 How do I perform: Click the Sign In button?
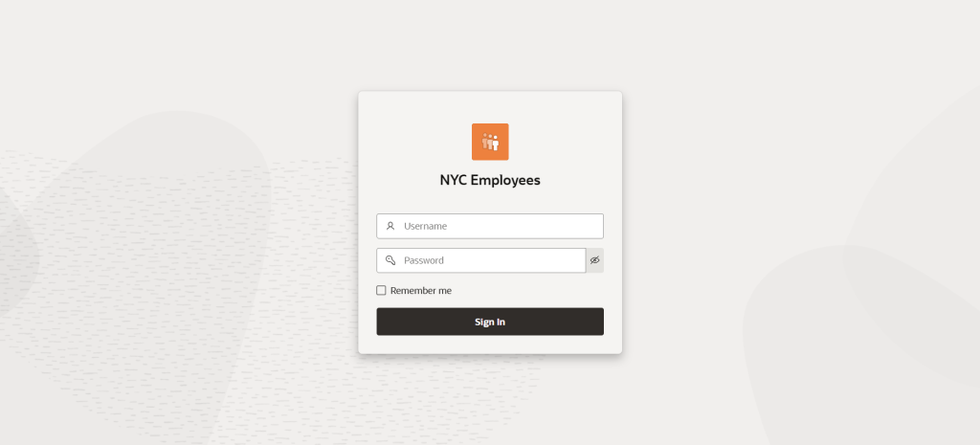[x=490, y=322]
